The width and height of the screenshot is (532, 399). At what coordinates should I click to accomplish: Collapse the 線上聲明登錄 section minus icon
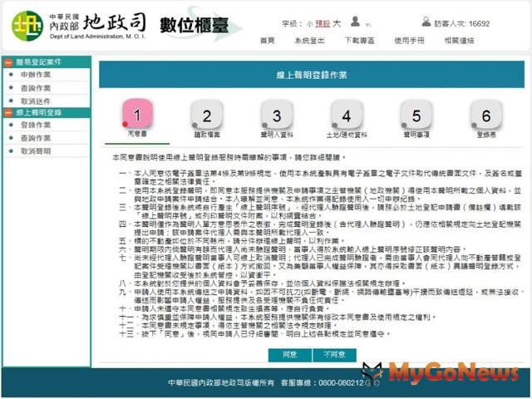[8, 113]
